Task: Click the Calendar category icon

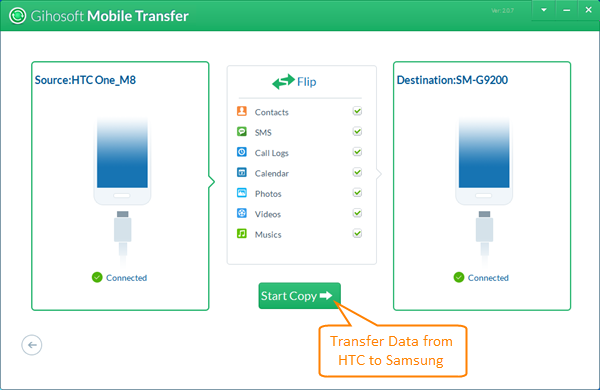Action: pyautogui.click(x=241, y=172)
